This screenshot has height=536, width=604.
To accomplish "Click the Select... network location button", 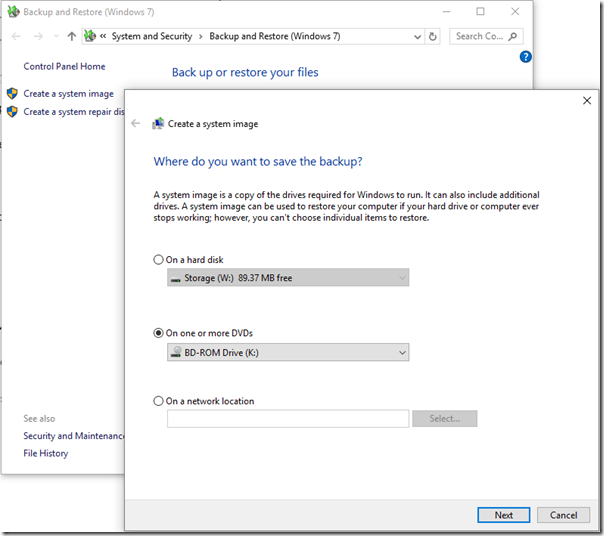I will (x=445, y=418).
